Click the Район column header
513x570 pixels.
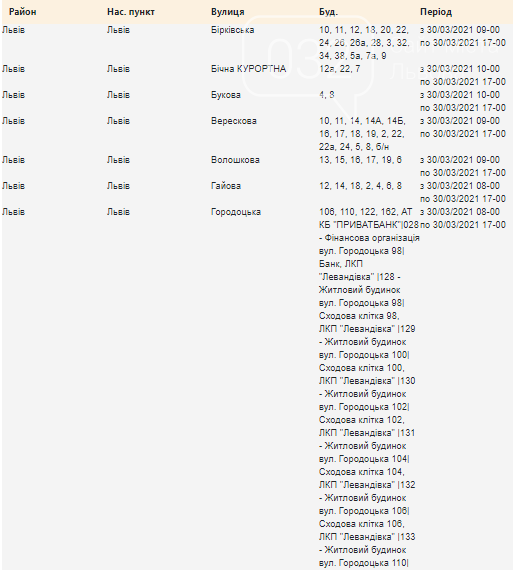pyautogui.click(x=23, y=12)
